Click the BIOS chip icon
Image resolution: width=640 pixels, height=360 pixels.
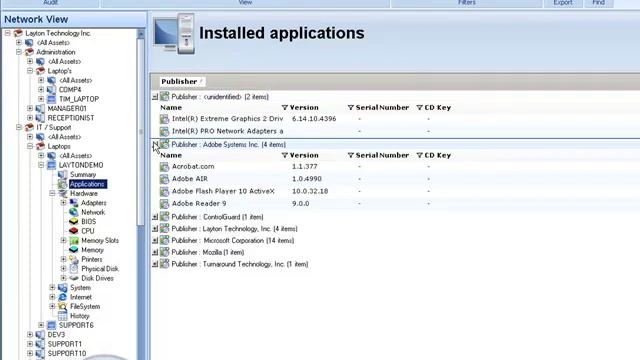coord(73,222)
